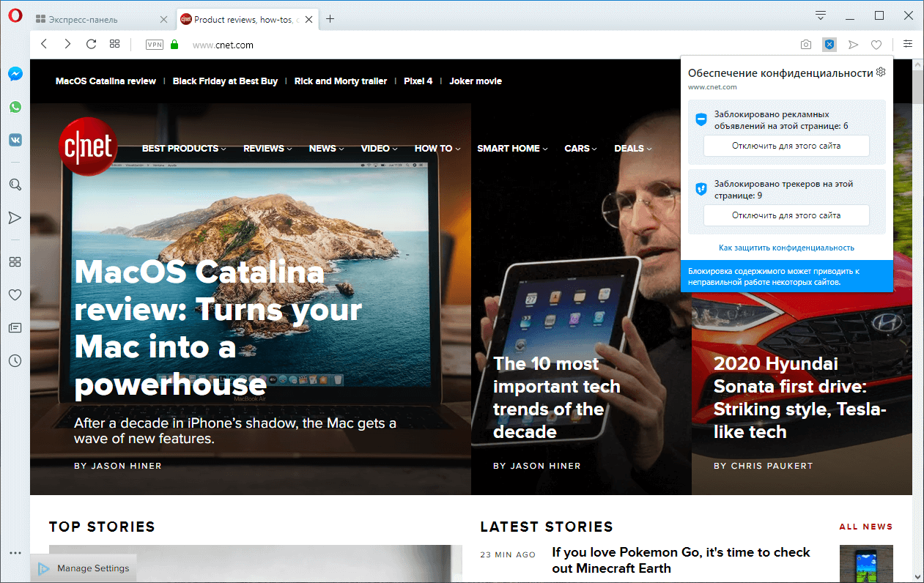Image resolution: width=924 pixels, height=583 pixels.
Task: Click Pokemon Go story phone thumbnail
Action: [x=866, y=564]
